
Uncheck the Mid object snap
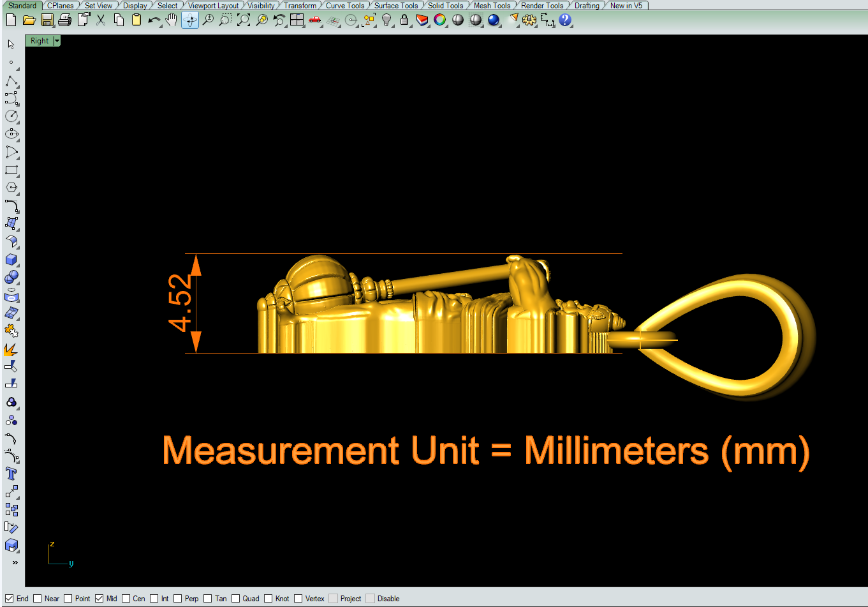pos(99,599)
